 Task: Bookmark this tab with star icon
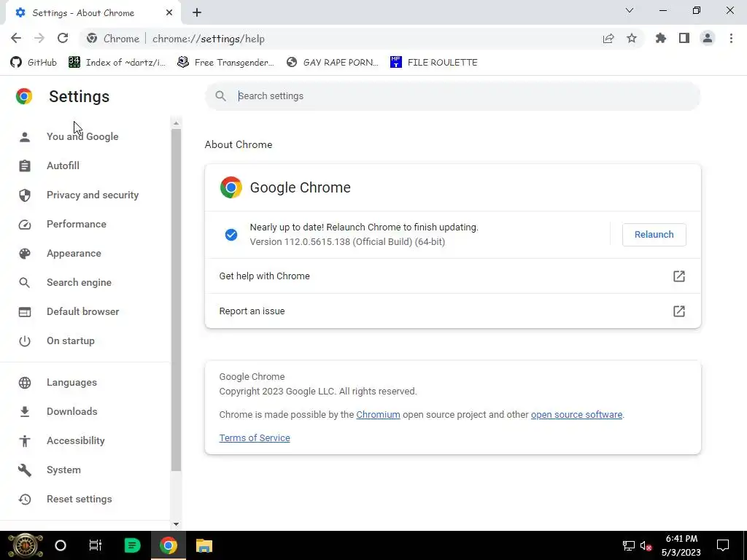pyautogui.click(x=632, y=38)
